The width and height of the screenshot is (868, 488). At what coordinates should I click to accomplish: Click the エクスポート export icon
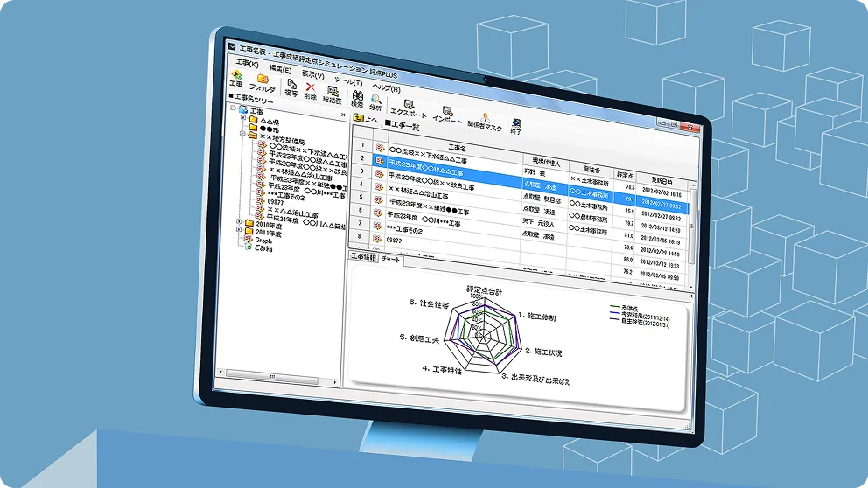(408, 108)
